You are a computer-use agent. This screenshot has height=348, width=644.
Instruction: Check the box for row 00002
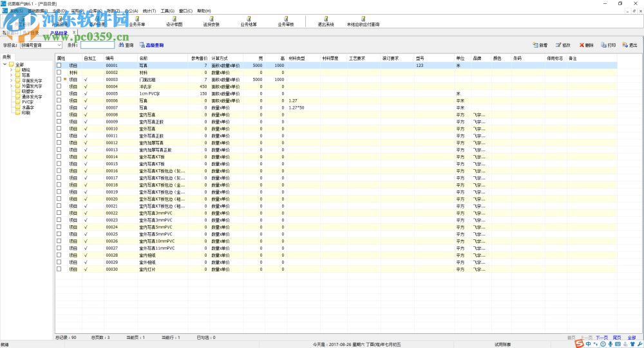click(x=59, y=72)
